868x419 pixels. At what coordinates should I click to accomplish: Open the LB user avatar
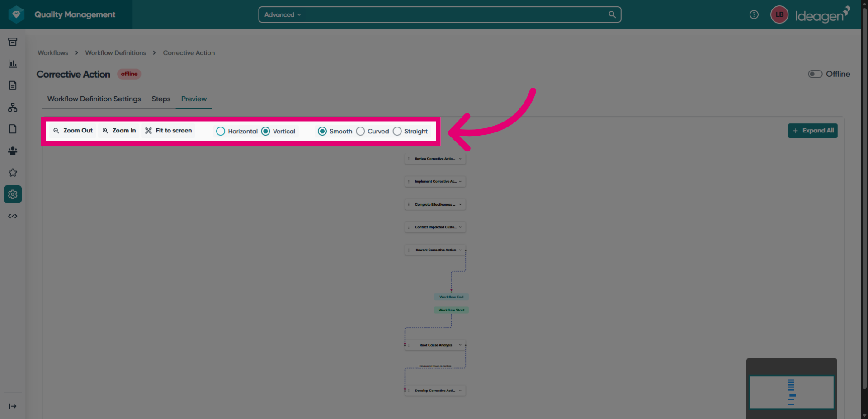point(779,14)
